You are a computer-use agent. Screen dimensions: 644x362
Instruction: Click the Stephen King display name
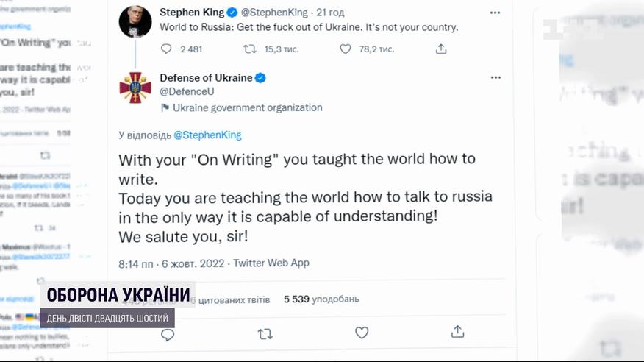click(190, 13)
